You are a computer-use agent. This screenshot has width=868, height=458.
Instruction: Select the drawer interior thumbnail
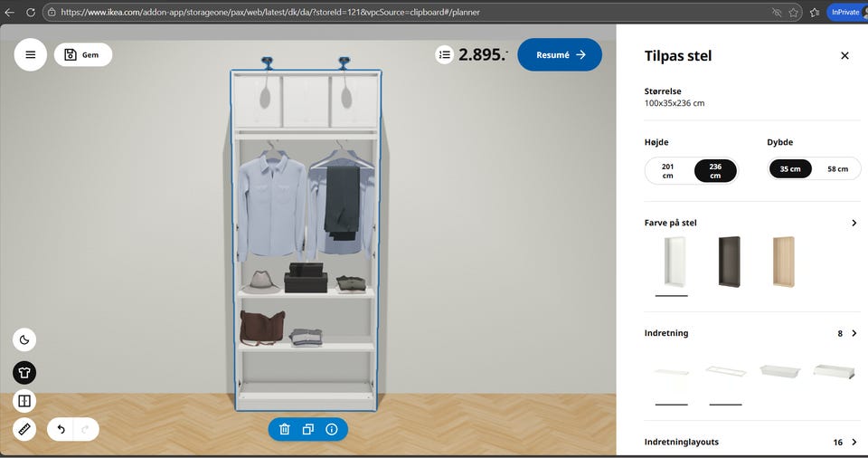(x=835, y=371)
